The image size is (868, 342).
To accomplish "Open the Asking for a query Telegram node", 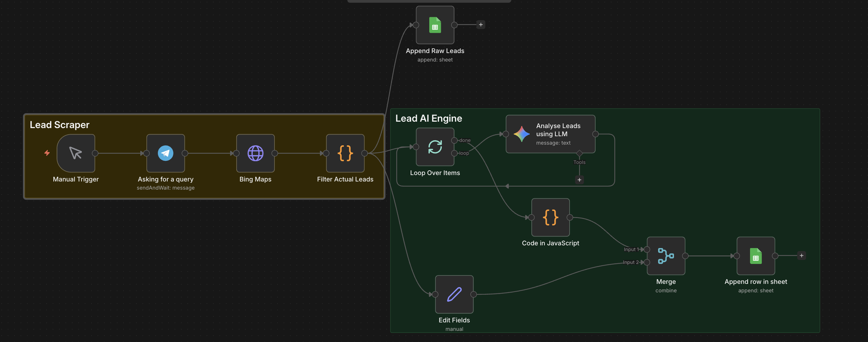I will pos(166,153).
